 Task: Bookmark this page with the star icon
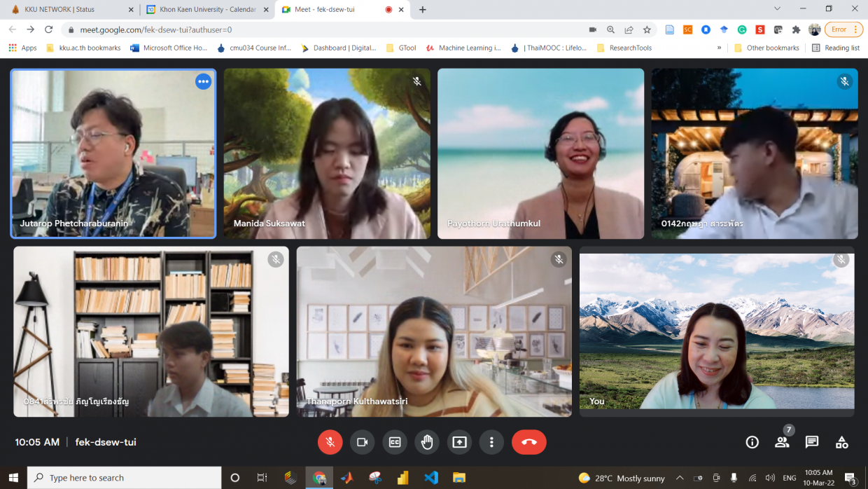click(x=647, y=29)
